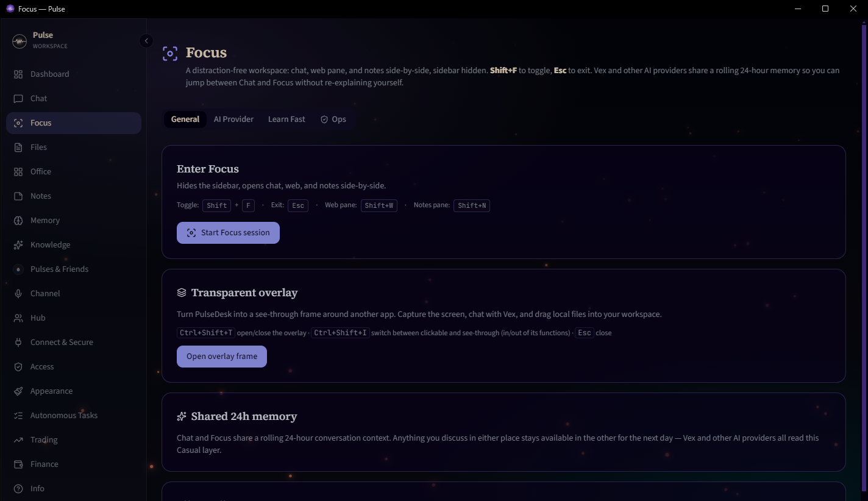Viewport: 868px width, 501px height.
Task: Click the bold Shift+F text in page description
Action: point(503,70)
